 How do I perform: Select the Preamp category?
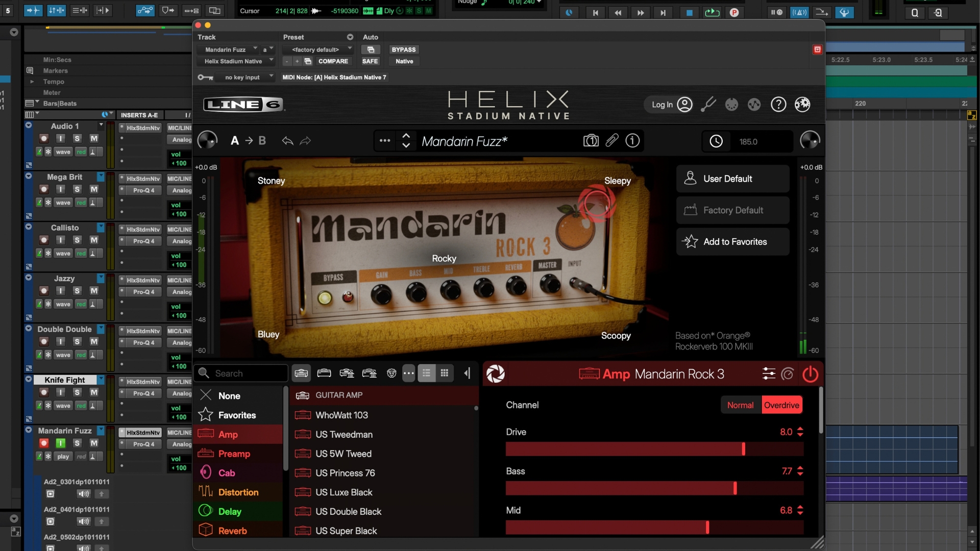tap(238, 454)
